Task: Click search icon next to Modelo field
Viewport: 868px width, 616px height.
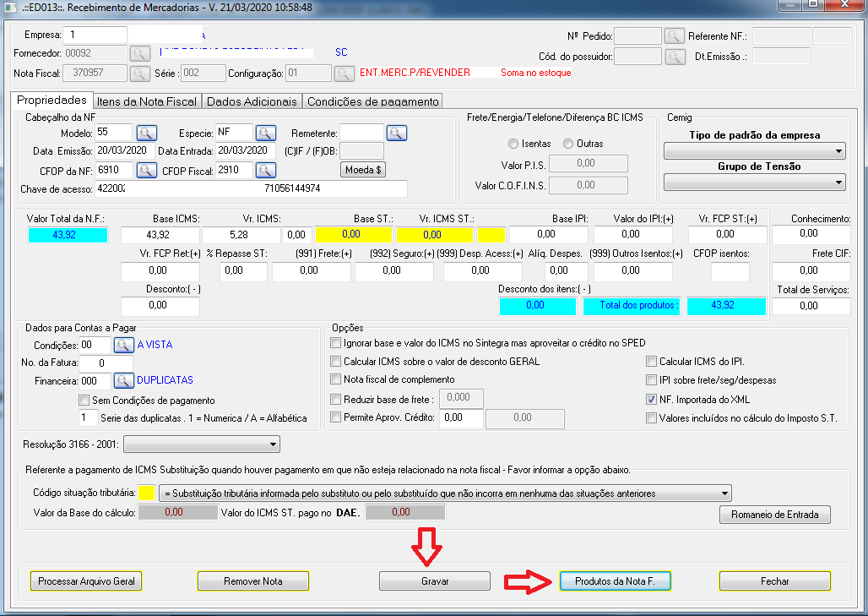Action: pos(147,133)
